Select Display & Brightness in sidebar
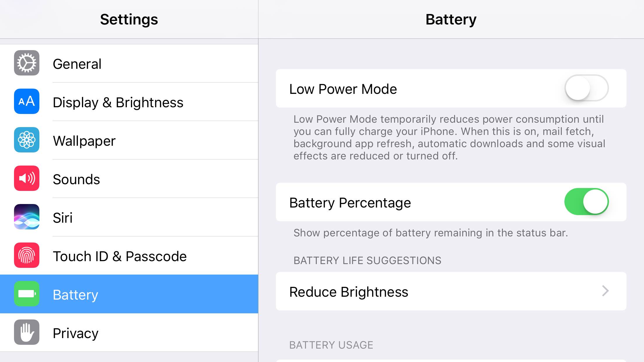Screen dimensions: 644x362 click(x=118, y=102)
